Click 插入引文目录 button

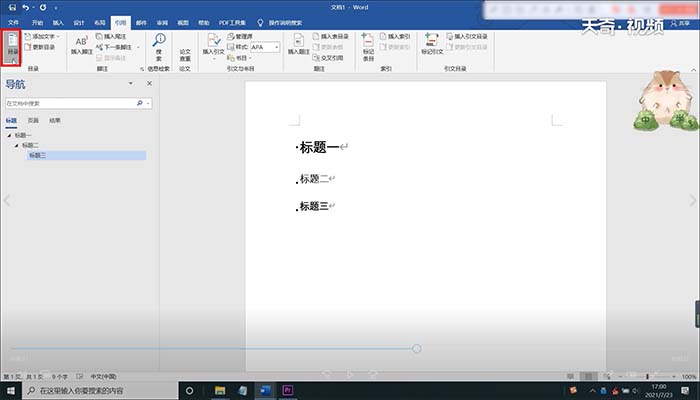pyautogui.click(x=467, y=36)
